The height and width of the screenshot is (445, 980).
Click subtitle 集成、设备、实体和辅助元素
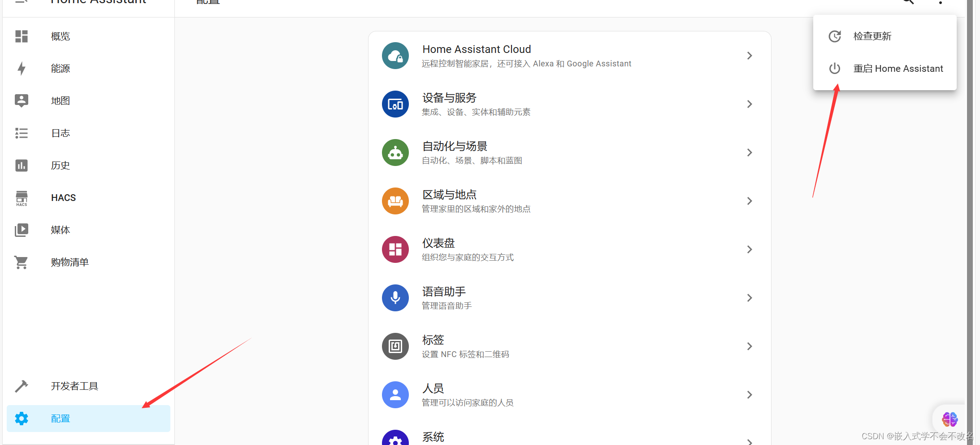click(476, 112)
